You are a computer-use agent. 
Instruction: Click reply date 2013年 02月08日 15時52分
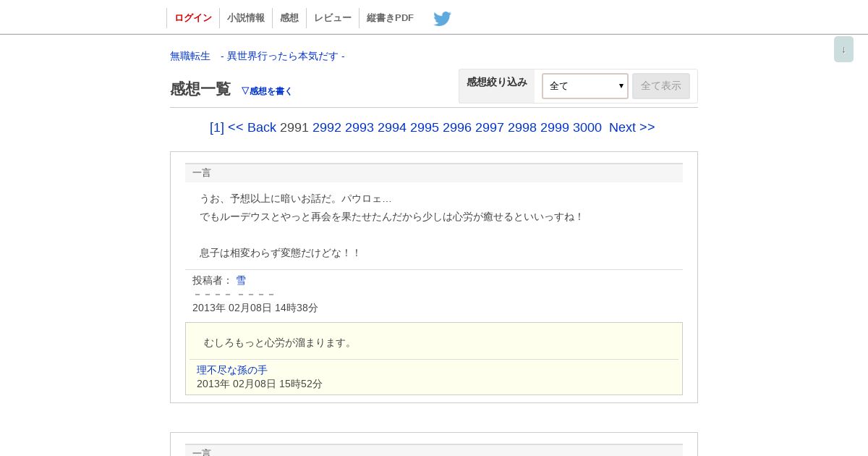[260, 384]
